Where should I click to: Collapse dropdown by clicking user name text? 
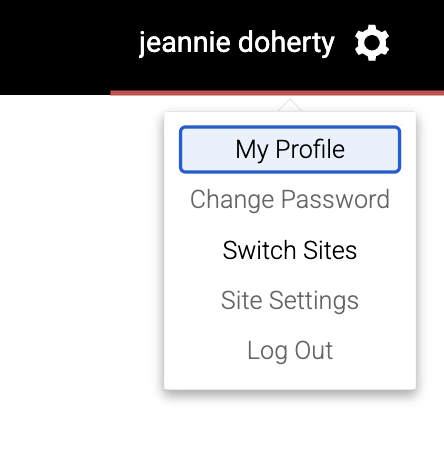coord(237,43)
